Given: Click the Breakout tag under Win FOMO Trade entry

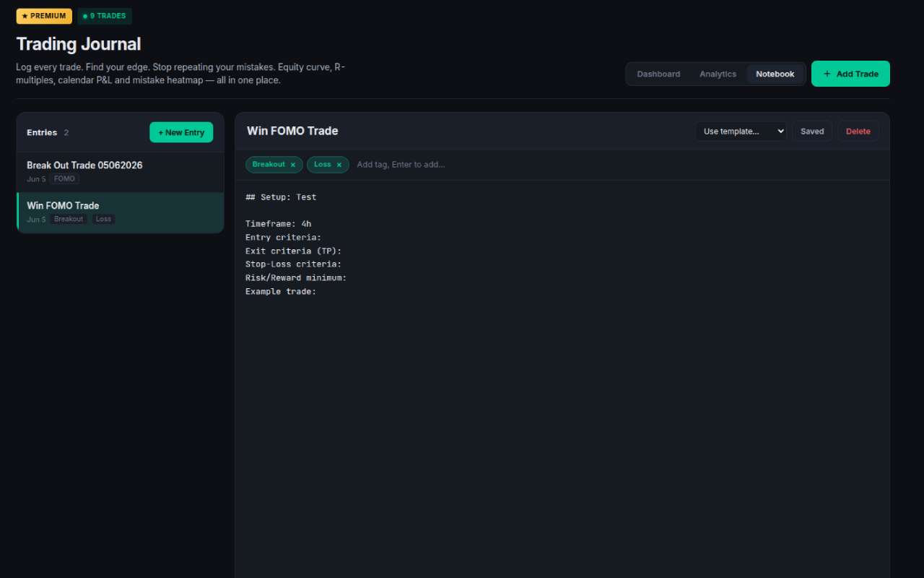Looking at the screenshot, I should click(x=69, y=219).
